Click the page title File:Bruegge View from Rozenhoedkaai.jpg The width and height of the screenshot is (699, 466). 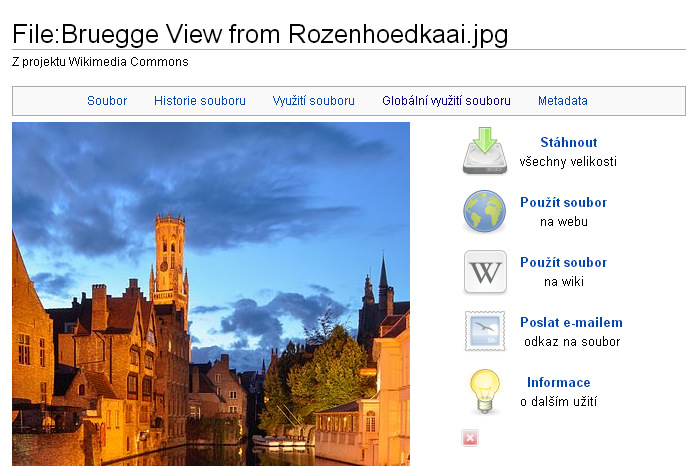pyautogui.click(x=260, y=34)
